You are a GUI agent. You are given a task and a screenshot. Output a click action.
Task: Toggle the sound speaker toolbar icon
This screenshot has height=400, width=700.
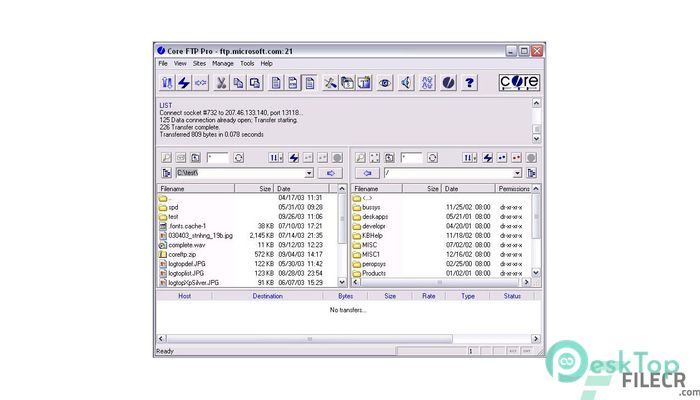406,83
